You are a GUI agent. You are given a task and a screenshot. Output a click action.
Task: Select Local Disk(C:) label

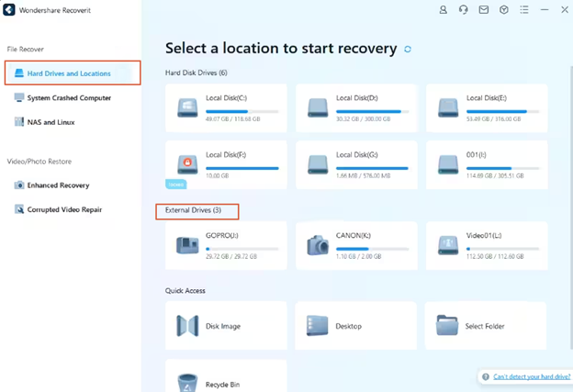tap(226, 98)
